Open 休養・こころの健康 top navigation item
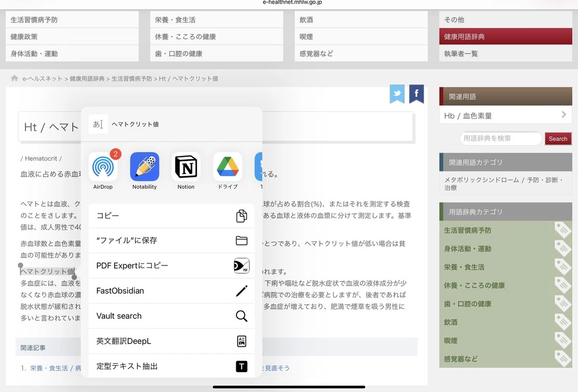 pos(217,37)
